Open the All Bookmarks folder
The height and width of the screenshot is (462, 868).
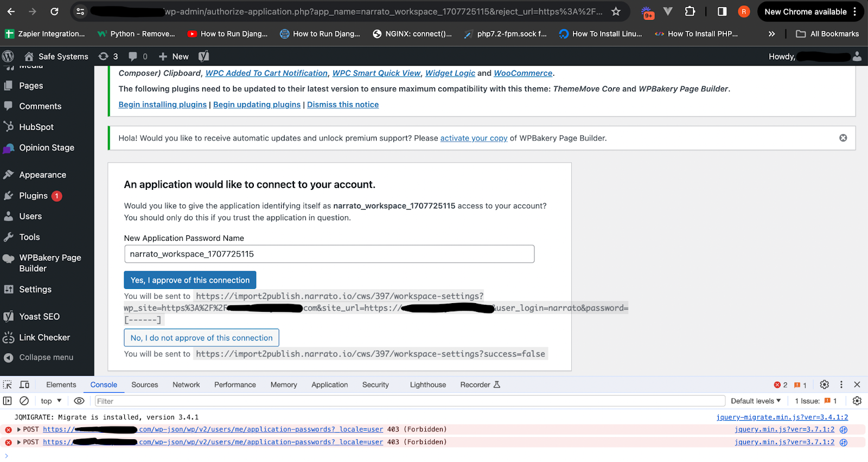tap(827, 34)
